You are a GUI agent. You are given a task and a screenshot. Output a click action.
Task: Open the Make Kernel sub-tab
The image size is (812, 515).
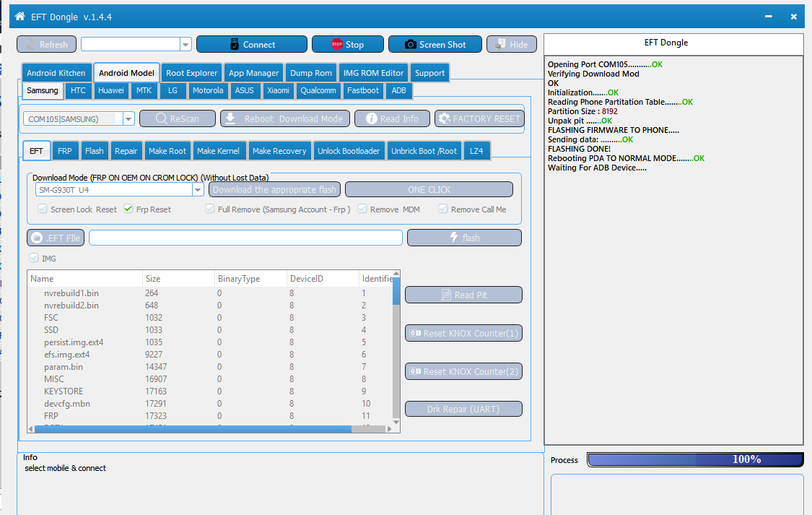click(218, 151)
